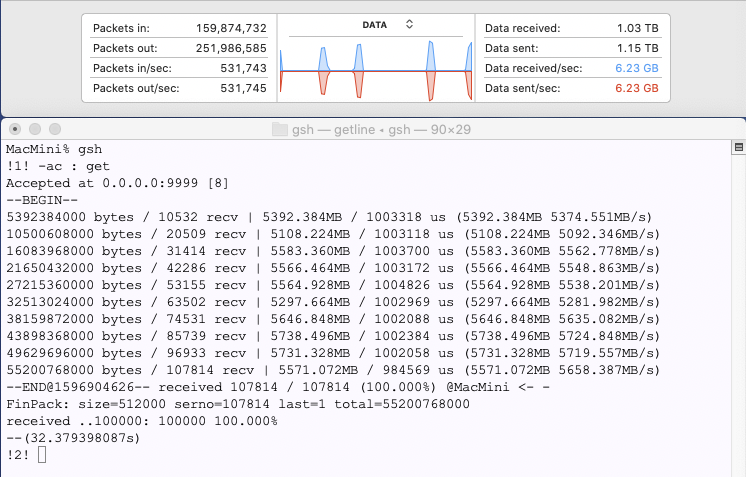This screenshot has width=746, height=477.
Task: Click the Packets in/sec row
Action: (178, 68)
